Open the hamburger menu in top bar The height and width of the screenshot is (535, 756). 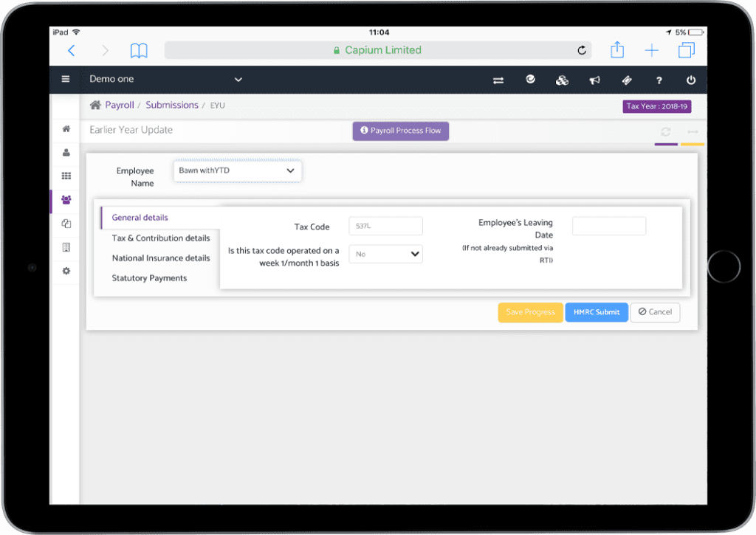pos(66,80)
